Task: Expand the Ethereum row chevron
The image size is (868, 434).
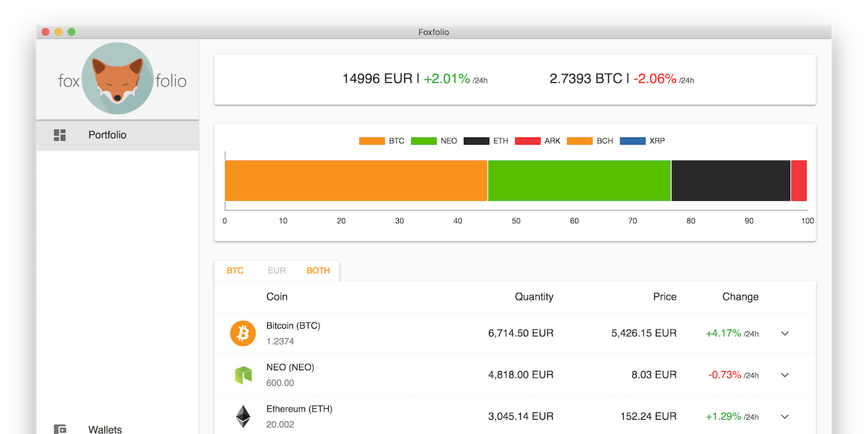Action: [785, 416]
